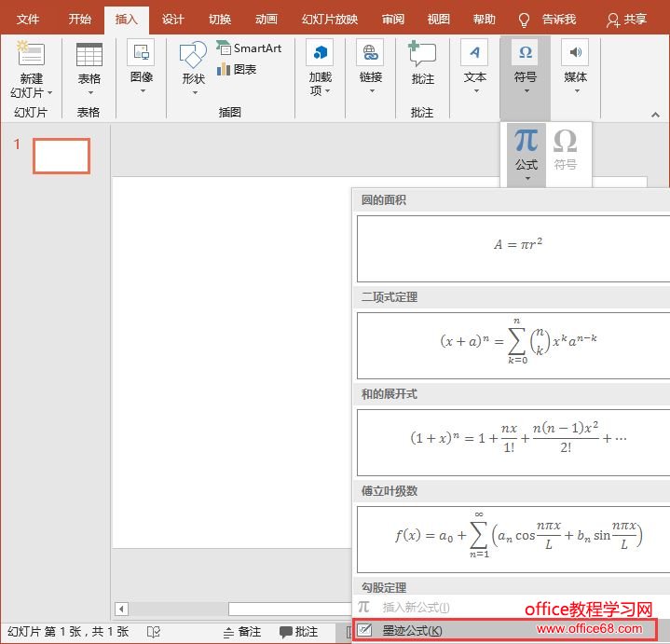Toggle the Notes (备注) pane in status bar
This screenshot has width=670, height=644.
240,632
